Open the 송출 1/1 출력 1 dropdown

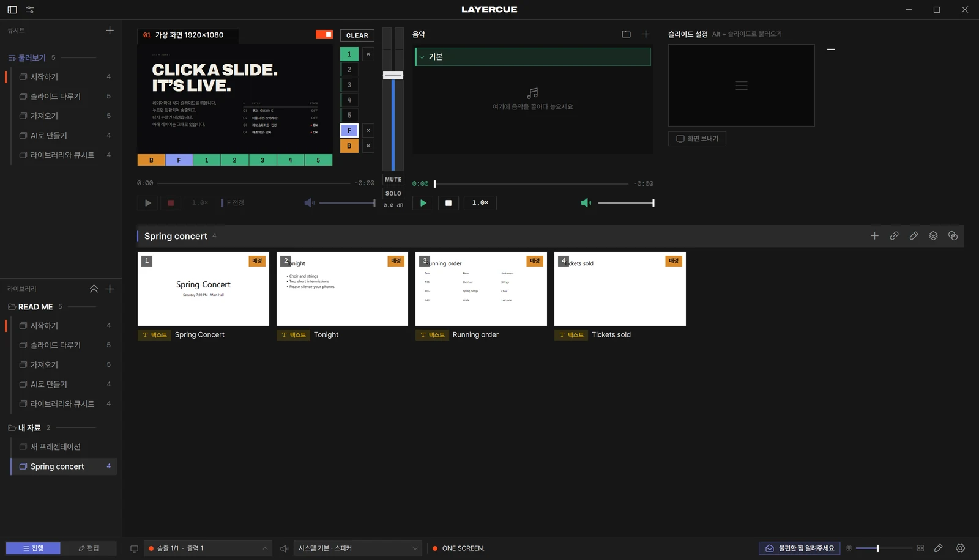(x=207, y=548)
